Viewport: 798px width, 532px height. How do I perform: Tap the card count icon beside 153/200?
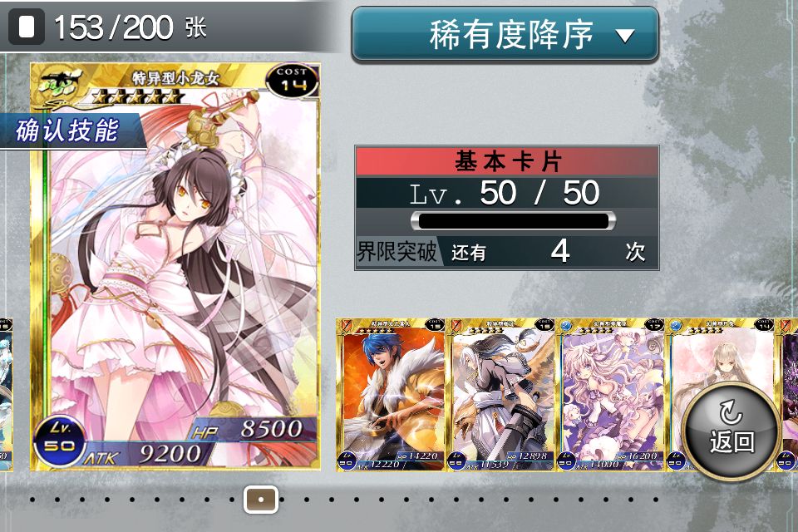tap(27, 27)
